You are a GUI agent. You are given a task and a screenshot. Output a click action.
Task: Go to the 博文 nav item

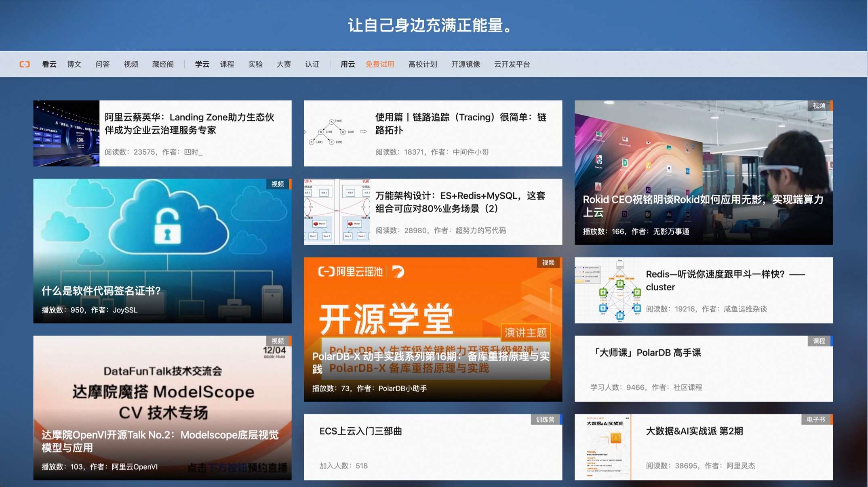74,64
